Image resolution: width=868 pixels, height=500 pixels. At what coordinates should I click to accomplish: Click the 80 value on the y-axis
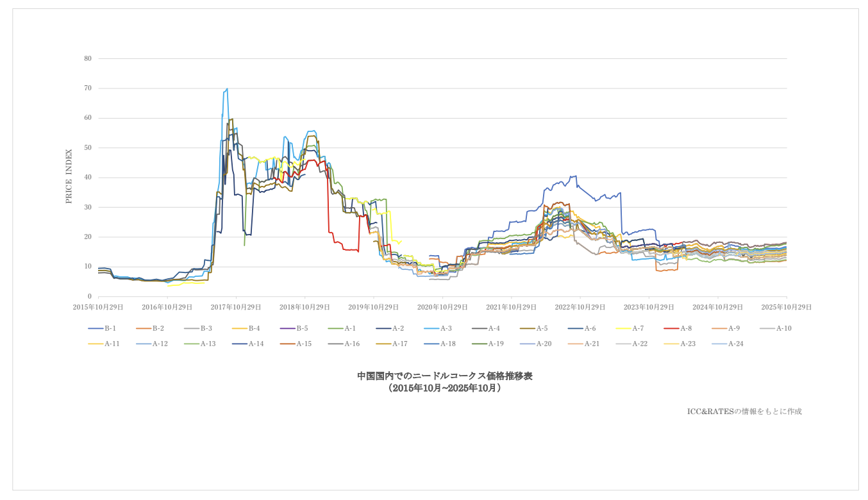88,58
